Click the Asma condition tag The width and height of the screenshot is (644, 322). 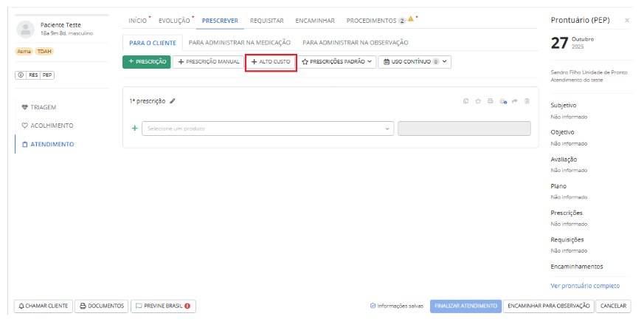[x=24, y=52]
